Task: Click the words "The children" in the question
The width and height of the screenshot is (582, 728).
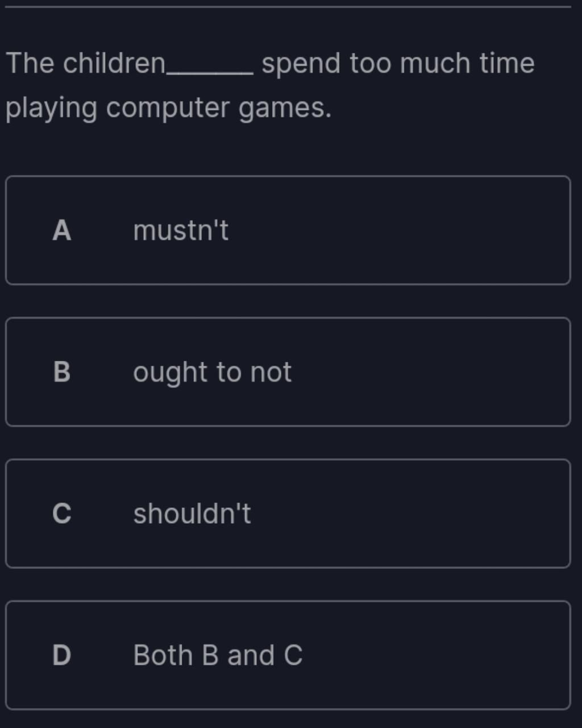Action: (86, 63)
